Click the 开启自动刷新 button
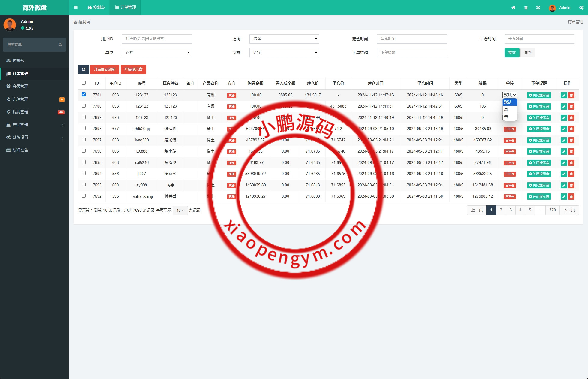Viewport: 588px width, 379px height. click(104, 69)
